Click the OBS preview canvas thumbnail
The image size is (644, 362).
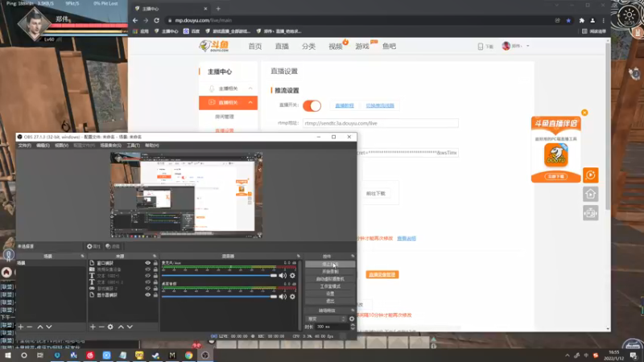(x=187, y=195)
